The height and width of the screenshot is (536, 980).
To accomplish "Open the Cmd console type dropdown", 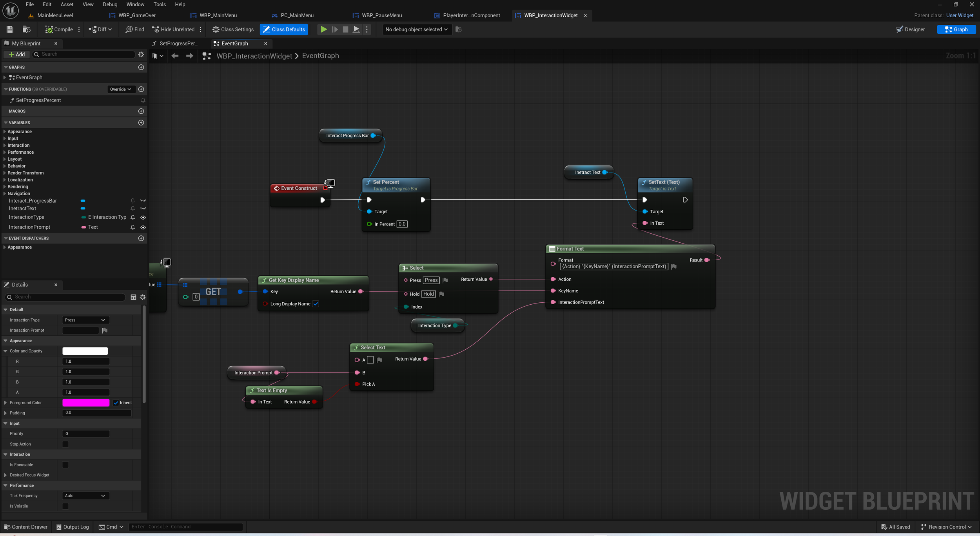I will (111, 527).
